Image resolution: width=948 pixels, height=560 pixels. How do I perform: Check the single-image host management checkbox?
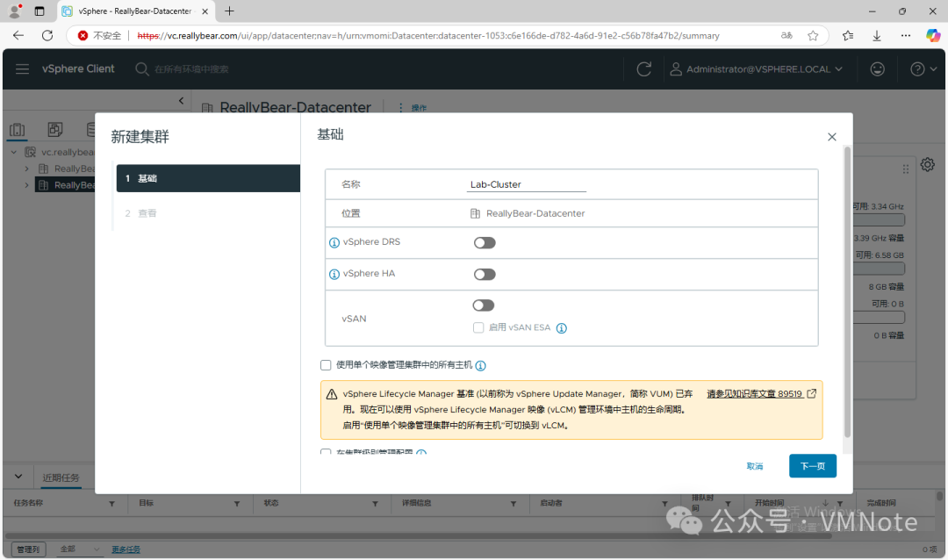(326, 365)
